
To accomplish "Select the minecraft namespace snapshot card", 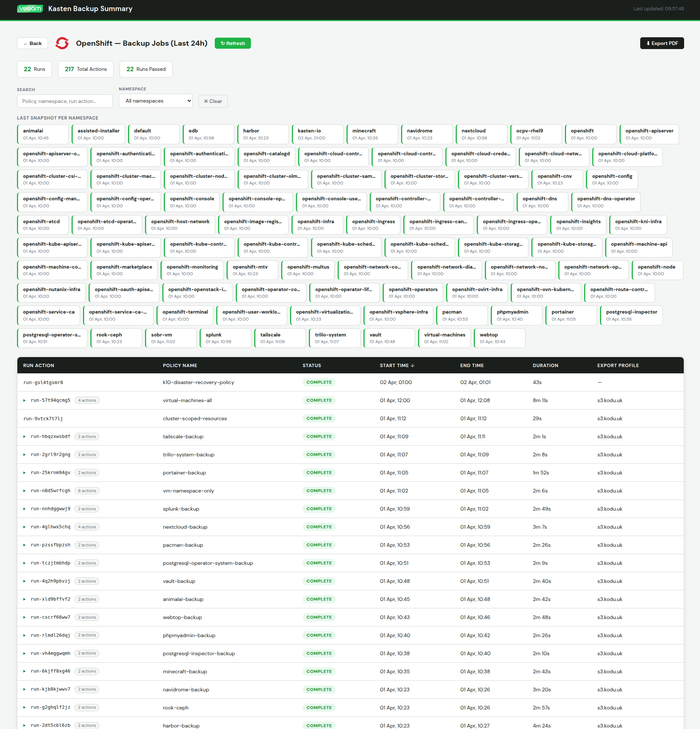I will [372, 134].
